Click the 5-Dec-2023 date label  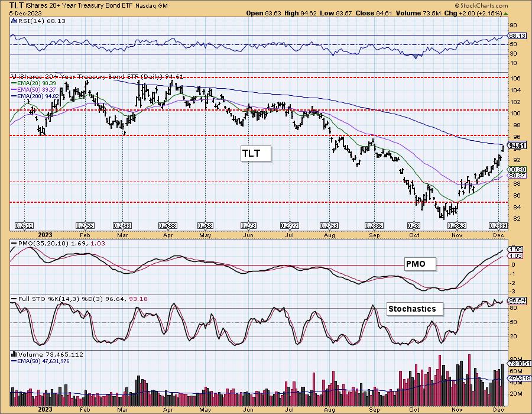(x=26, y=13)
